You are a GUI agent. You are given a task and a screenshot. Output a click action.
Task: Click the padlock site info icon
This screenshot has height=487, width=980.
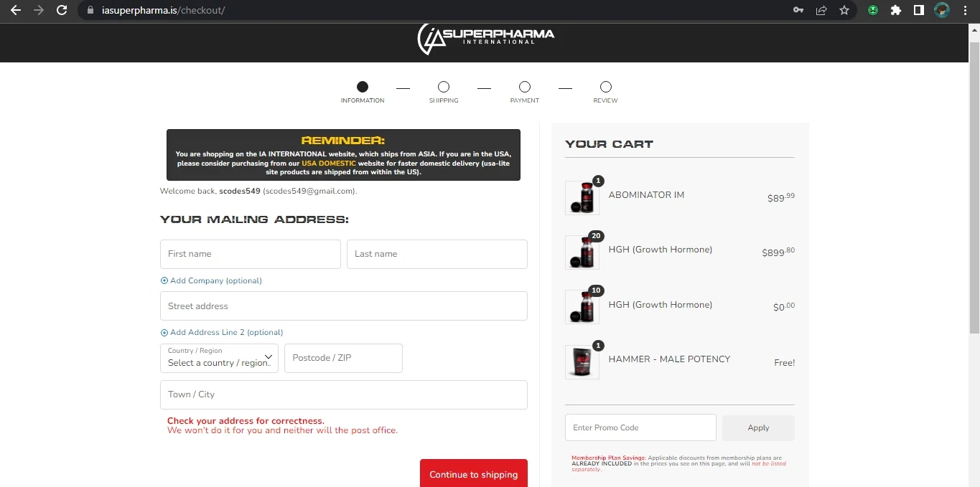[90, 11]
